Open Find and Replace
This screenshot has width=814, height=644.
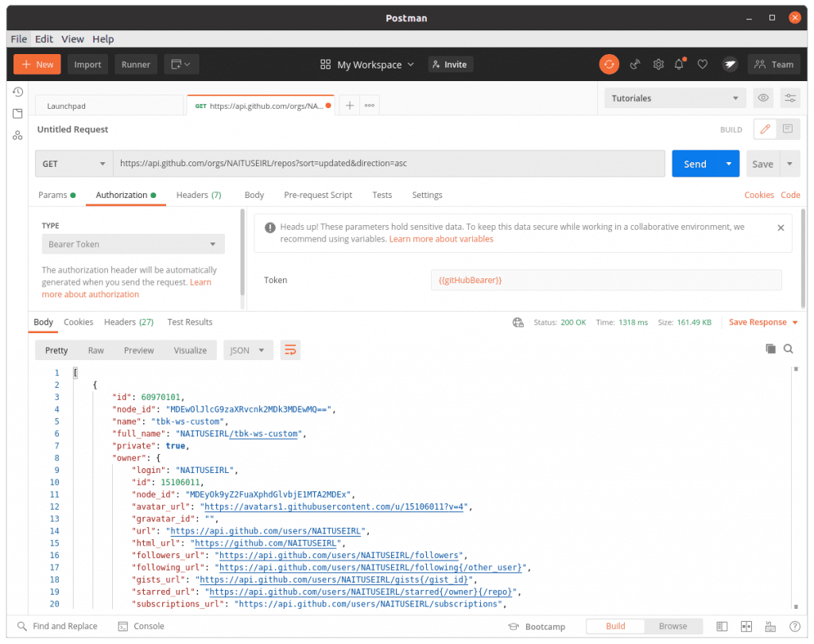coord(57,627)
